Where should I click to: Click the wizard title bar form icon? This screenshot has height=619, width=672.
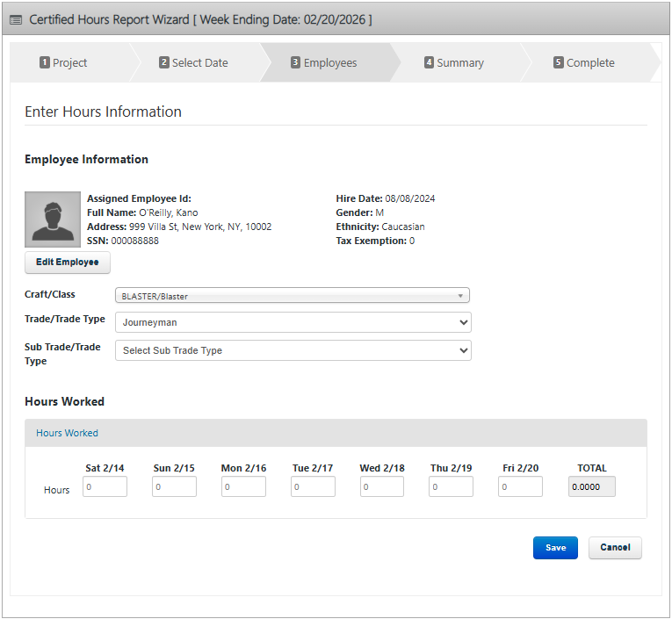[16, 19]
